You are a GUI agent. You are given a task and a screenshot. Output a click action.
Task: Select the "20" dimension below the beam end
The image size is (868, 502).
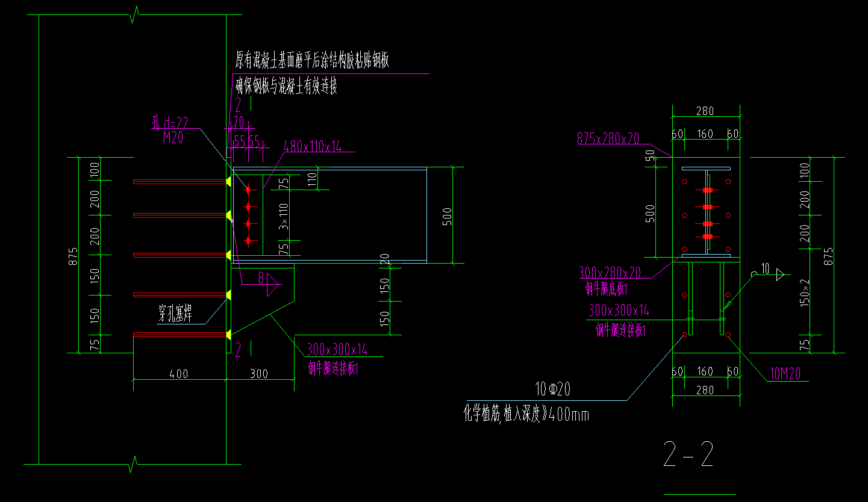pos(384,259)
